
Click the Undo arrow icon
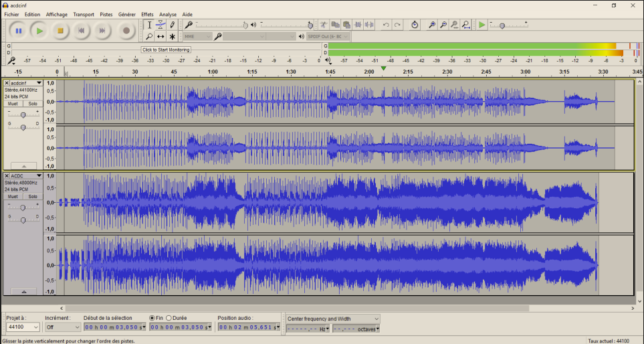386,25
